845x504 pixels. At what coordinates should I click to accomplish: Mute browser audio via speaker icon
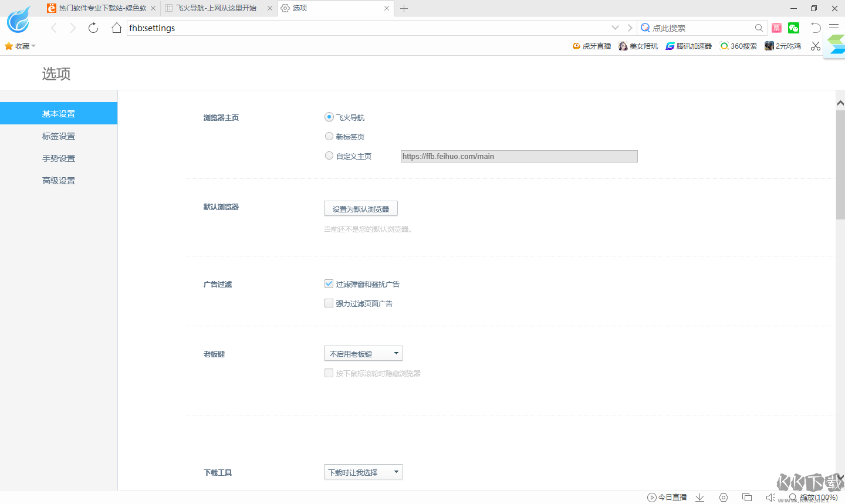(770, 497)
